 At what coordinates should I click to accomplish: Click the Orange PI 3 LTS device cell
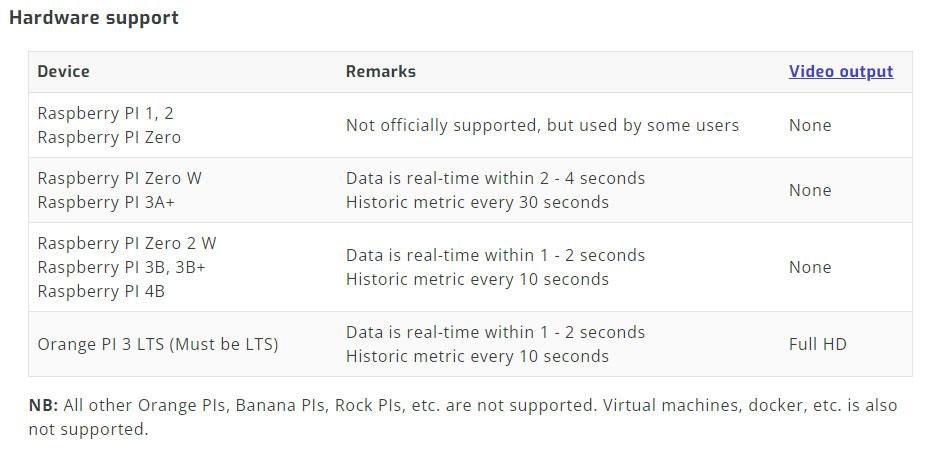[157, 344]
